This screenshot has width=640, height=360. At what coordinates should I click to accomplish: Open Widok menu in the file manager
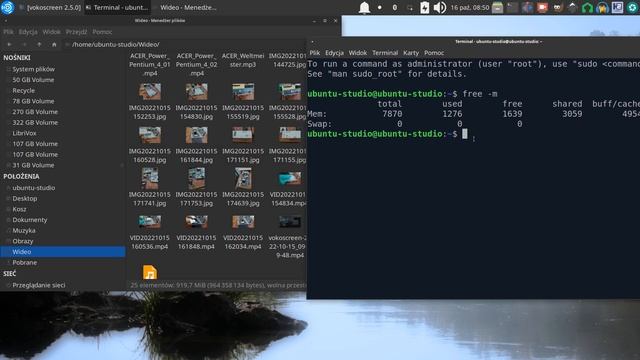point(51,31)
